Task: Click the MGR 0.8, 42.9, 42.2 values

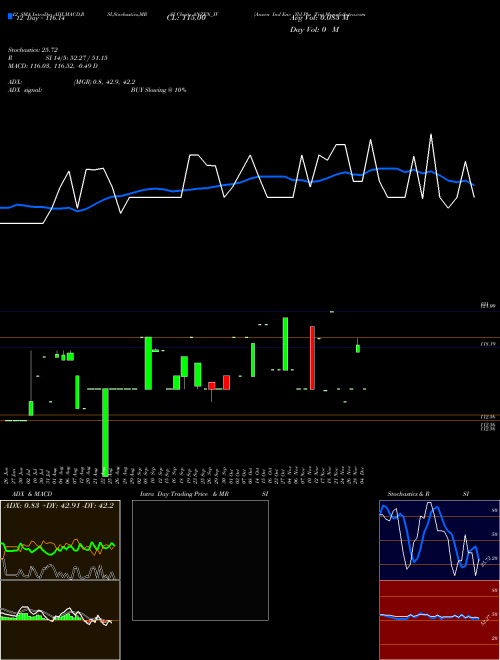Action: pyautogui.click(x=104, y=82)
